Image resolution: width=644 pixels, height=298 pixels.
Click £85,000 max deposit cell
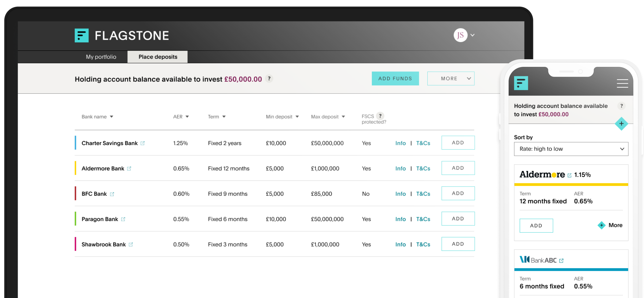click(321, 194)
